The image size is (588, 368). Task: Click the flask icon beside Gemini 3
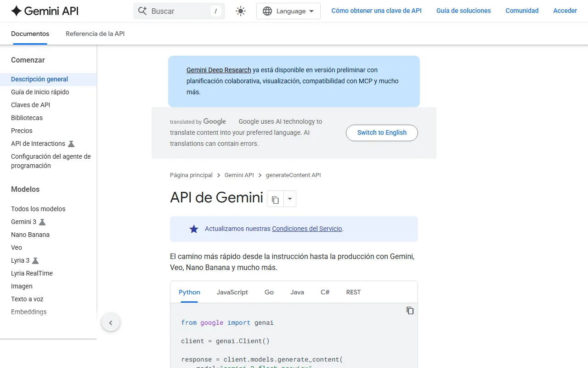pos(42,222)
